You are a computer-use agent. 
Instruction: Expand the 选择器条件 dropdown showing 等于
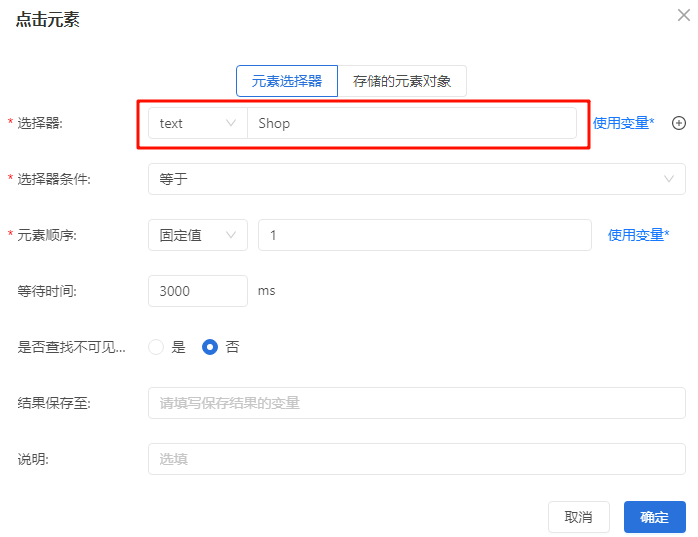416,179
